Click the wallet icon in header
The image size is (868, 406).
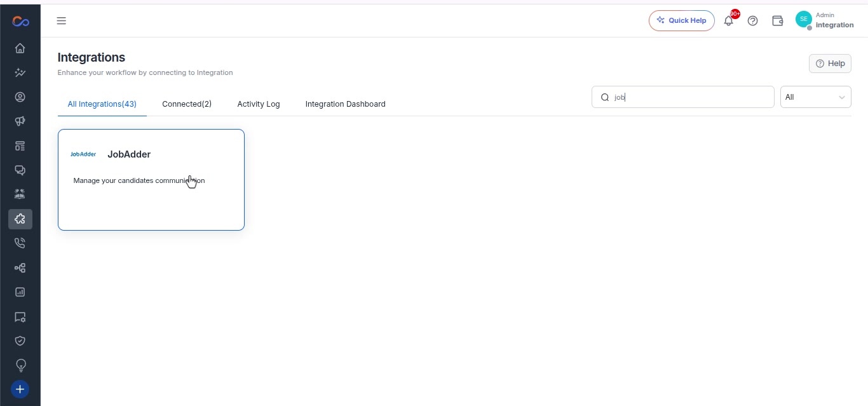(x=777, y=21)
